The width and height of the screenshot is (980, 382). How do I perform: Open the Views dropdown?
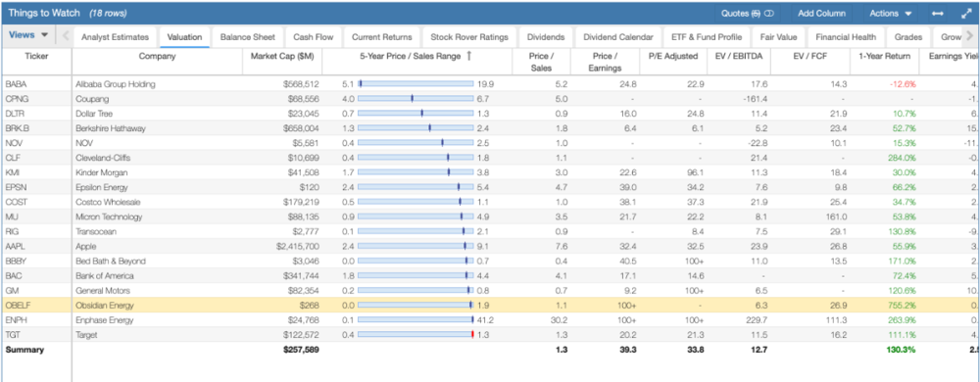point(28,35)
